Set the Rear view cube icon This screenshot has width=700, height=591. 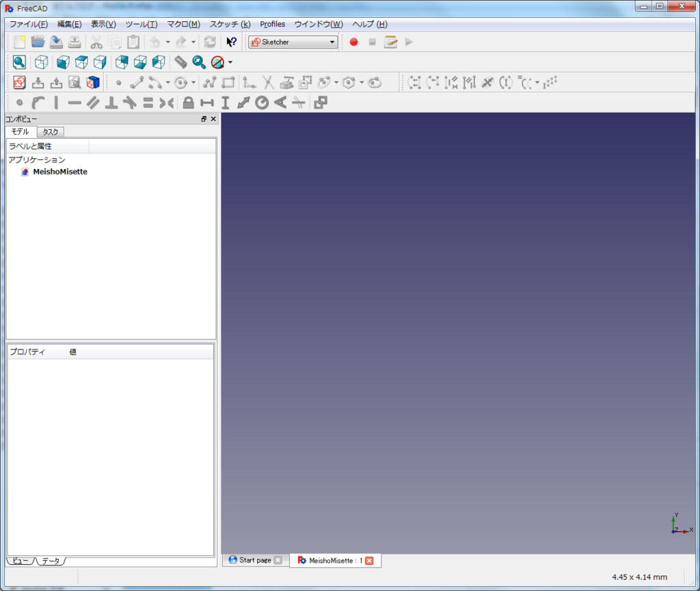click(x=122, y=62)
